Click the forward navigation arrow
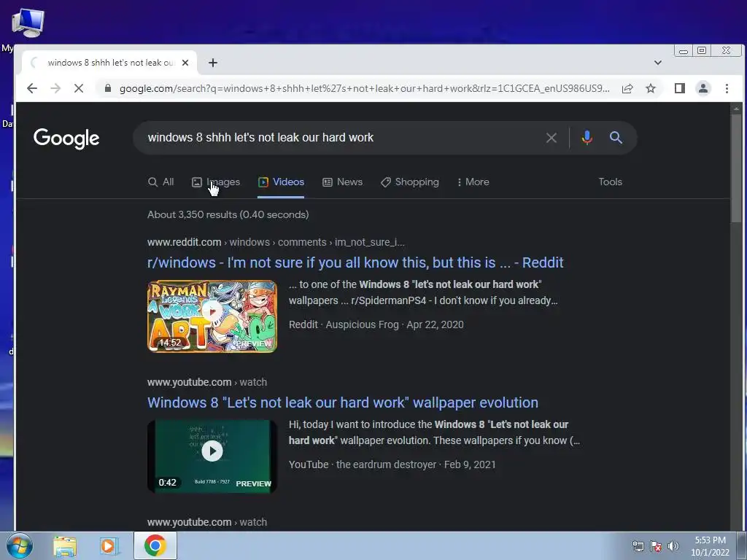 [55, 88]
